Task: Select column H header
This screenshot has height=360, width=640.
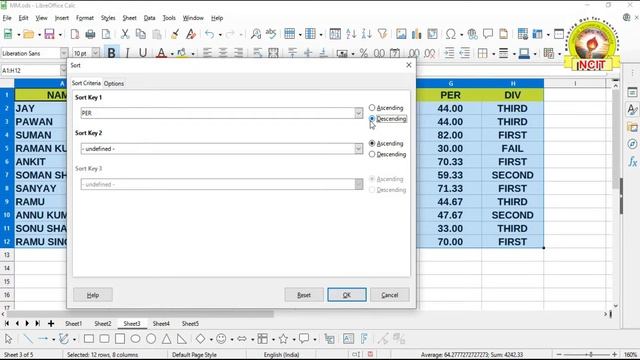Action: pyautogui.click(x=513, y=83)
